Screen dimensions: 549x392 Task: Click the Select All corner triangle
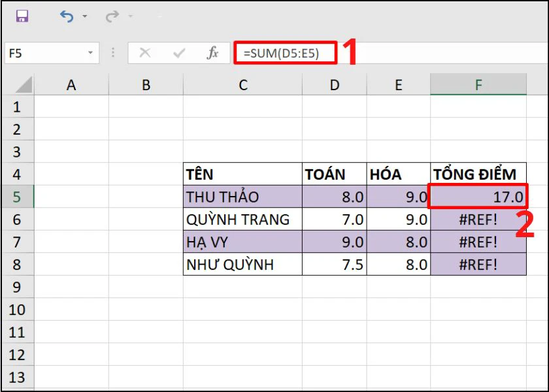pos(24,84)
